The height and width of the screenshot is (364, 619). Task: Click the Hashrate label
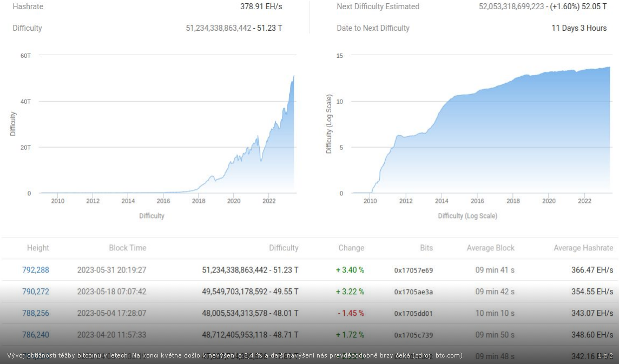point(28,6)
